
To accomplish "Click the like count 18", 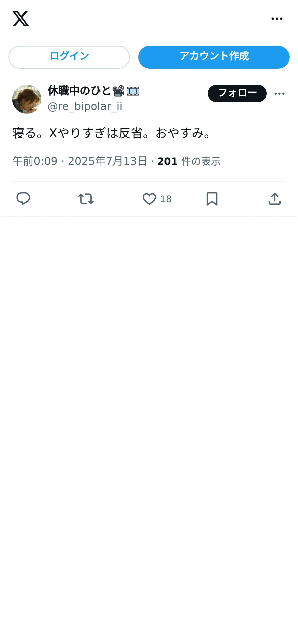I will pos(166,199).
